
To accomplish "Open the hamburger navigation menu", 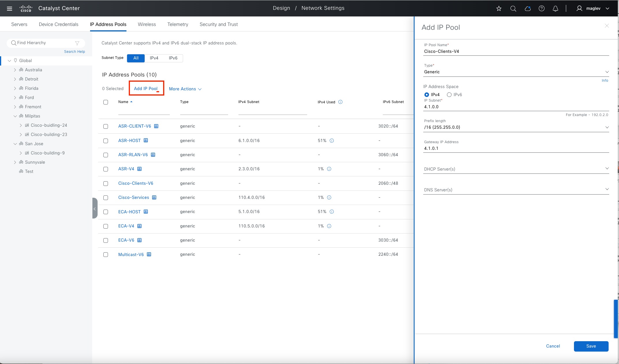I will pyautogui.click(x=9, y=8).
